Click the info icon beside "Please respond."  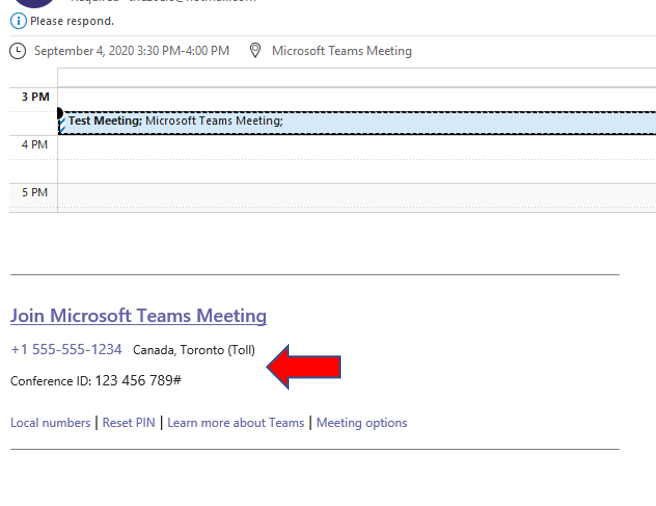[x=21, y=21]
